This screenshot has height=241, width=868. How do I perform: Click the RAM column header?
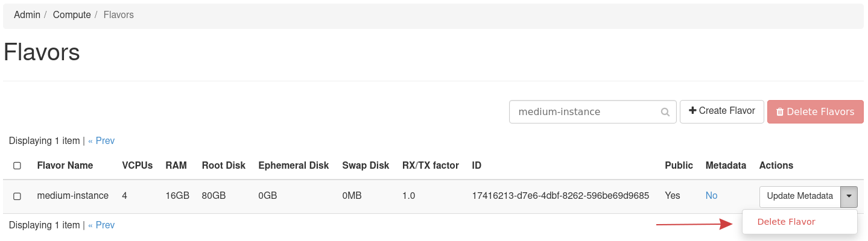(176, 165)
